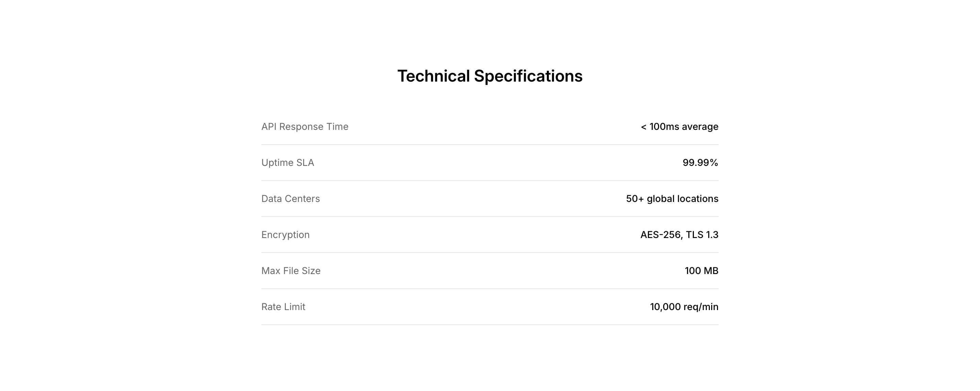Click the "API" word in first row
The width and height of the screenshot is (980, 391).
(x=268, y=126)
